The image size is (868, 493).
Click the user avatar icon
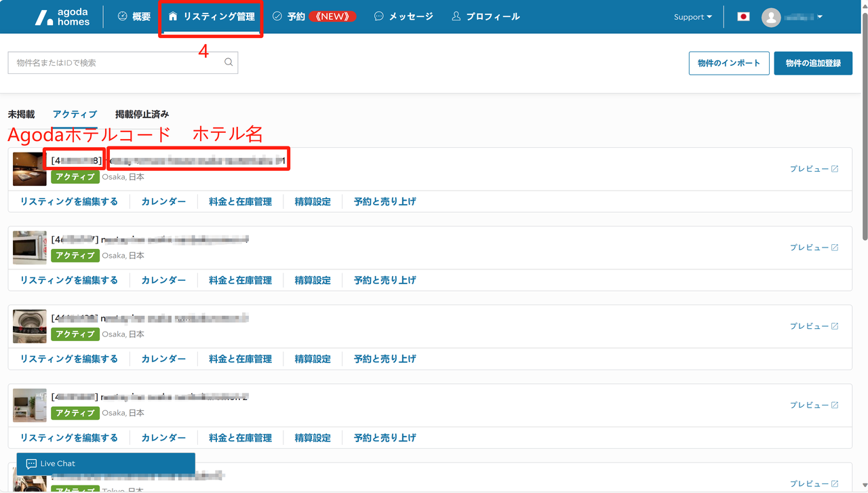coord(771,17)
